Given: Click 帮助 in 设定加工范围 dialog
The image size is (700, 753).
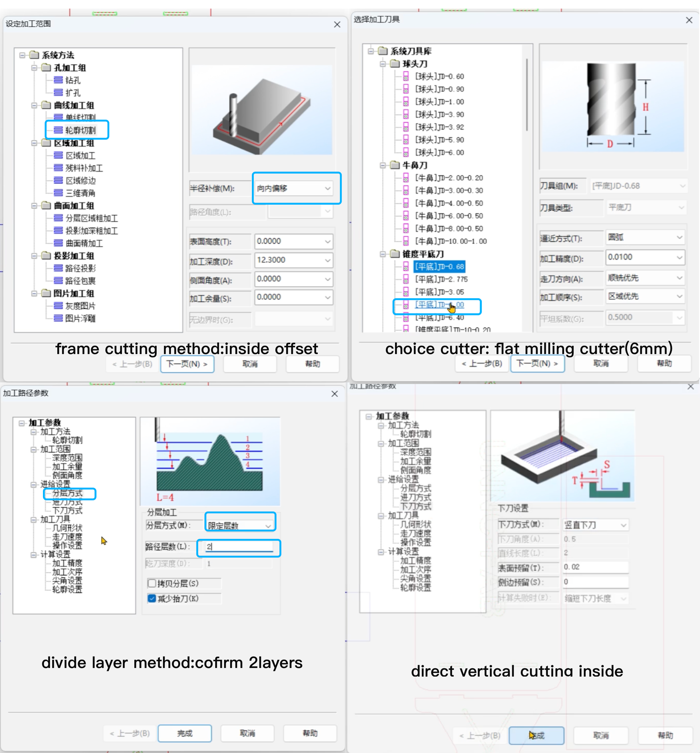Looking at the screenshot, I should point(313,364).
